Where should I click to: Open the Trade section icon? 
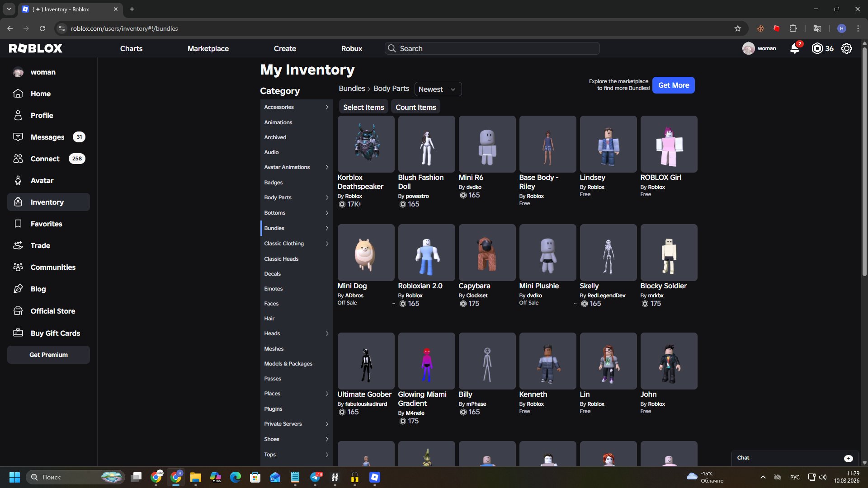pyautogui.click(x=18, y=245)
